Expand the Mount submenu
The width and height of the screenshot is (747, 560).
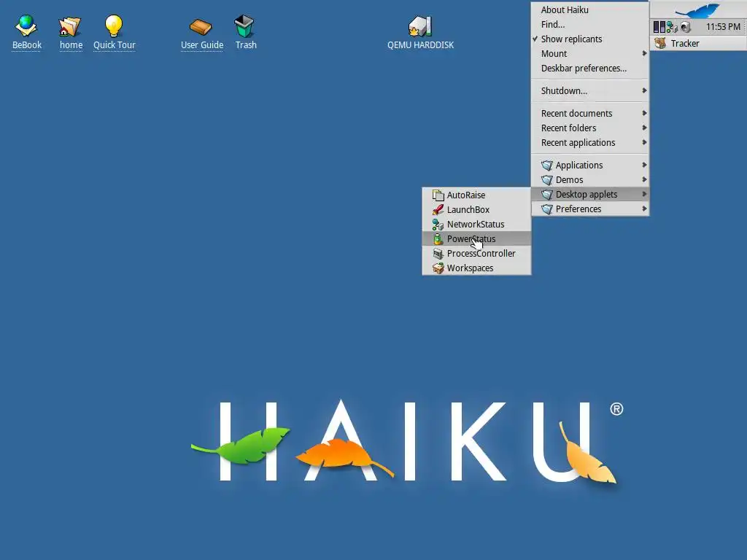[x=589, y=54]
